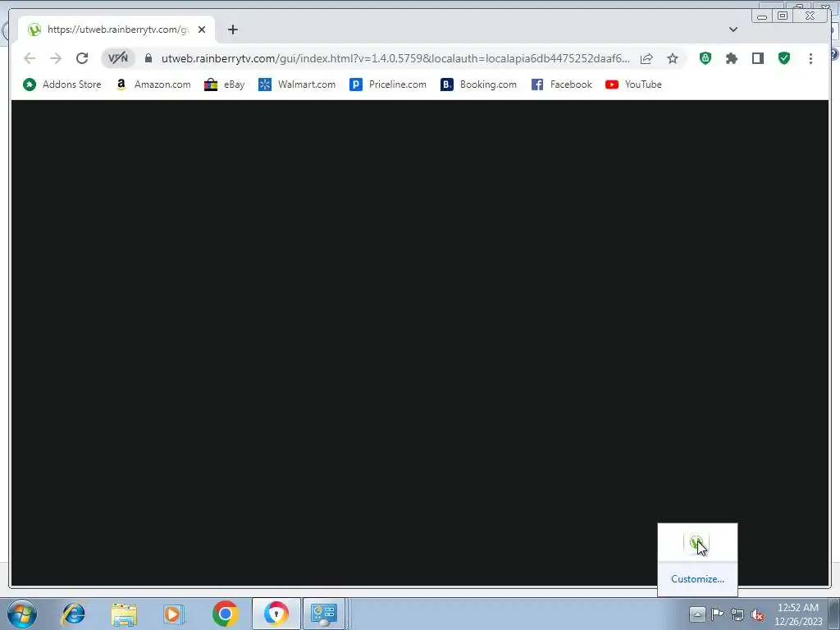Open the eBay bookmark

[x=225, y=84]
